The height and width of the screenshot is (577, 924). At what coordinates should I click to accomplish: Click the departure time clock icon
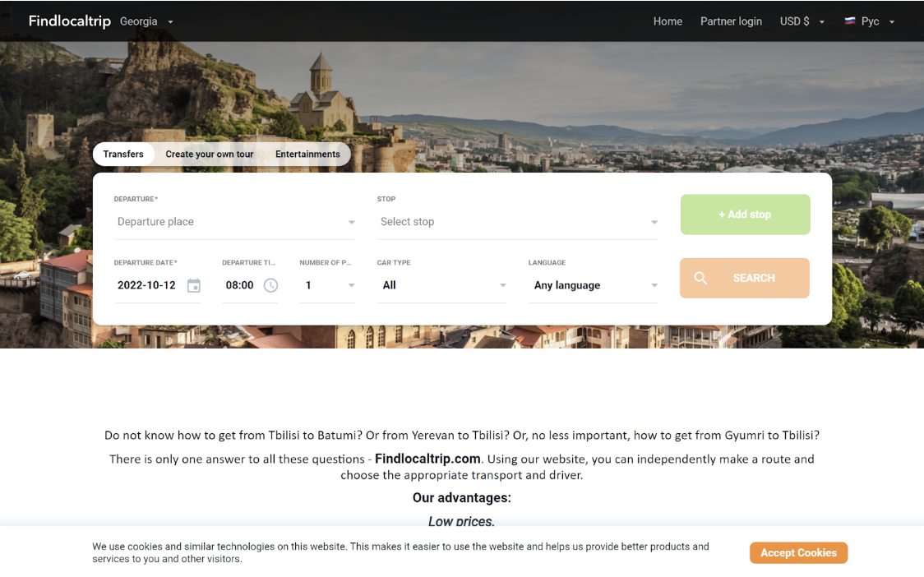point(270,285)
